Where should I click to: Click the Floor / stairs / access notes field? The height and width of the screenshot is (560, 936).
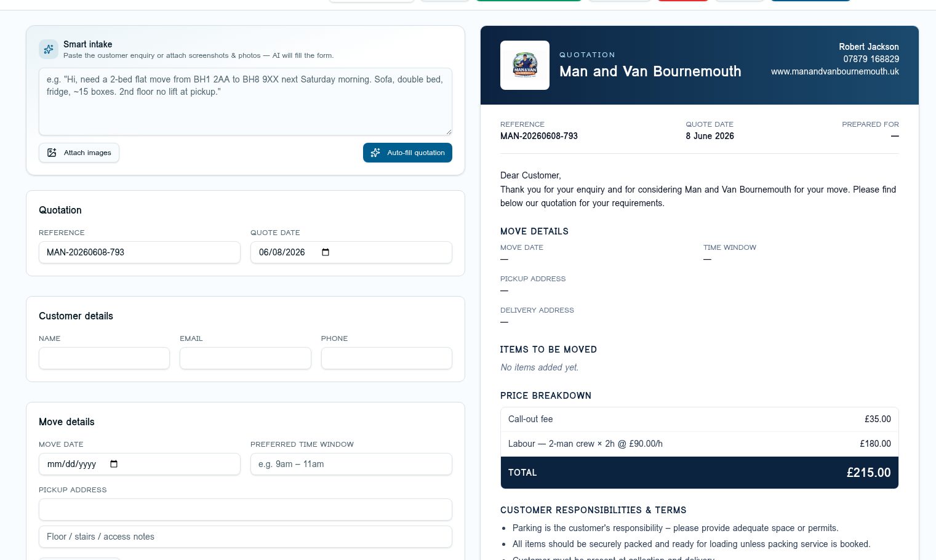[246, 537]
